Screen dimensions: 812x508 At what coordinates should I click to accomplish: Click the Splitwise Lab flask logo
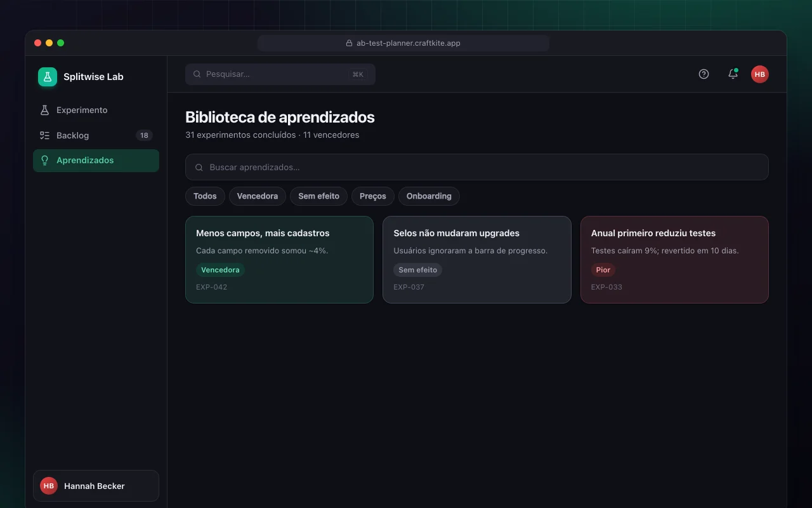(48, 77)
